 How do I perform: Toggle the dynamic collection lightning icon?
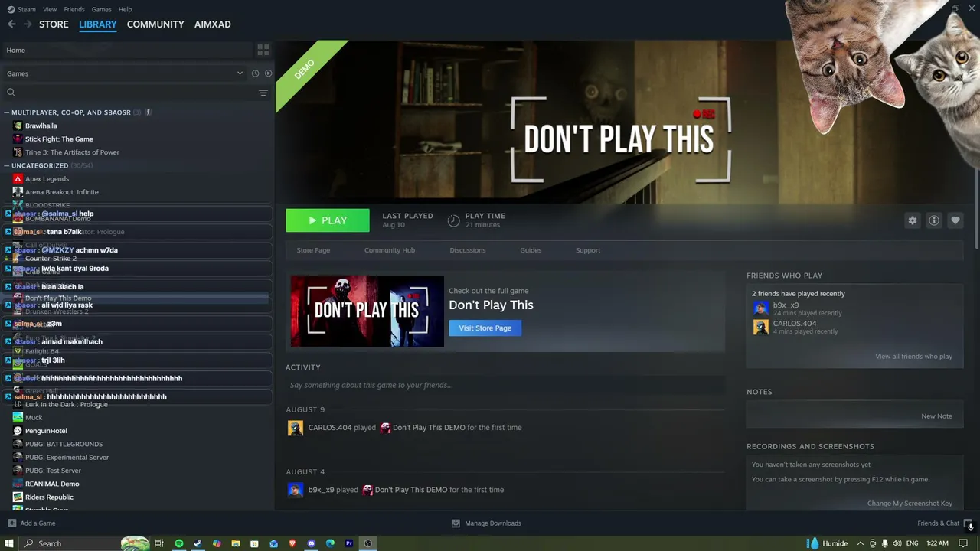(149, 112)
